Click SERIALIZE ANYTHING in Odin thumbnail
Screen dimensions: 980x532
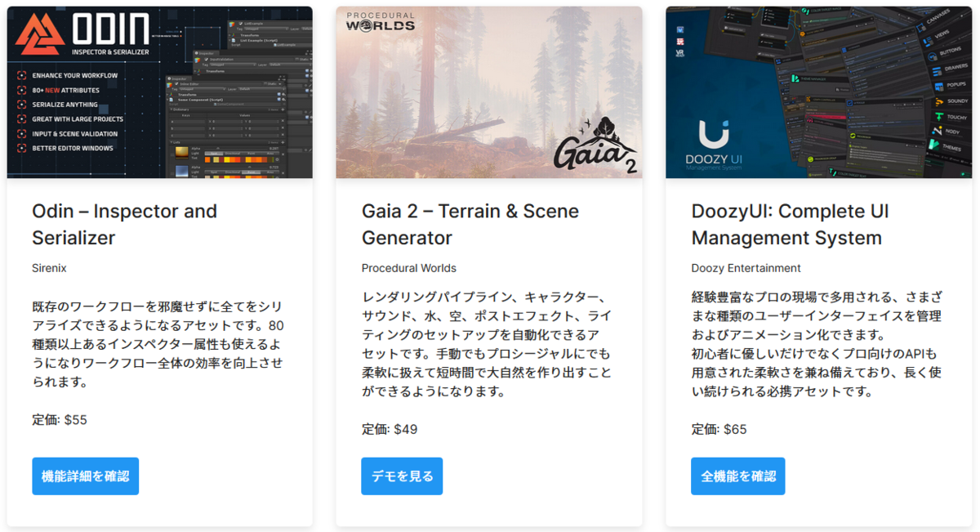(x=65, y=105)
